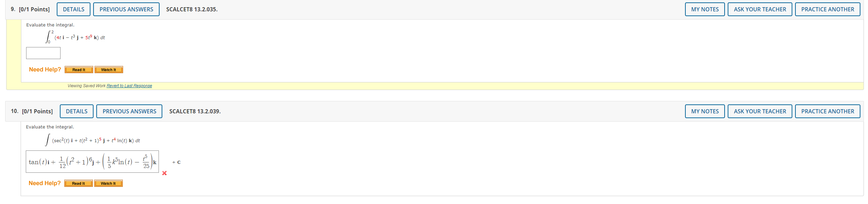Open DETAILS for question 9
Screen dimensions: 868x204
73,9
